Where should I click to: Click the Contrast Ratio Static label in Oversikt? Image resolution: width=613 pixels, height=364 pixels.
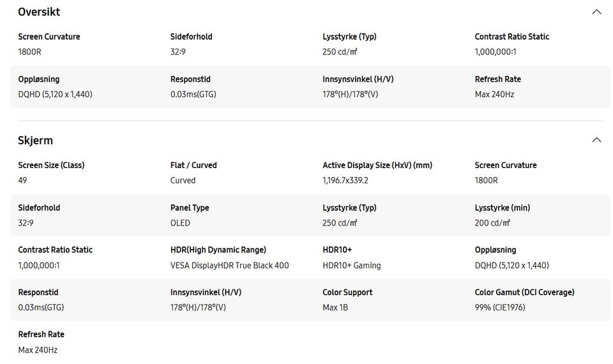511,37
